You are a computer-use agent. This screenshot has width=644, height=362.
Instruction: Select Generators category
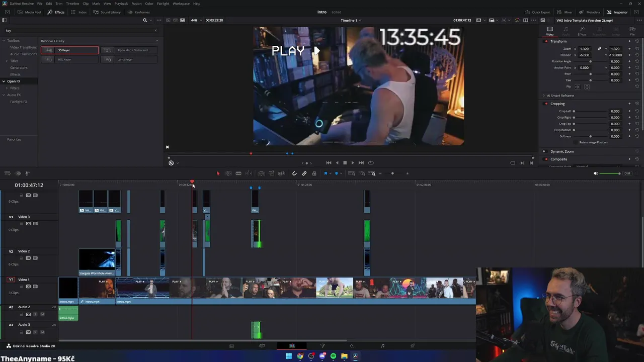coord(19,67)
